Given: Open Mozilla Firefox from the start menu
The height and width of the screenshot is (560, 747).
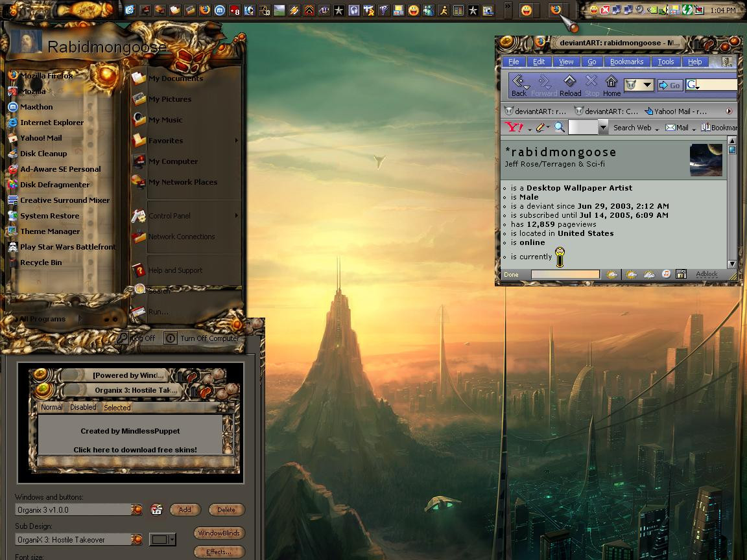Looking at the screenshot, I should pos(42,76).
